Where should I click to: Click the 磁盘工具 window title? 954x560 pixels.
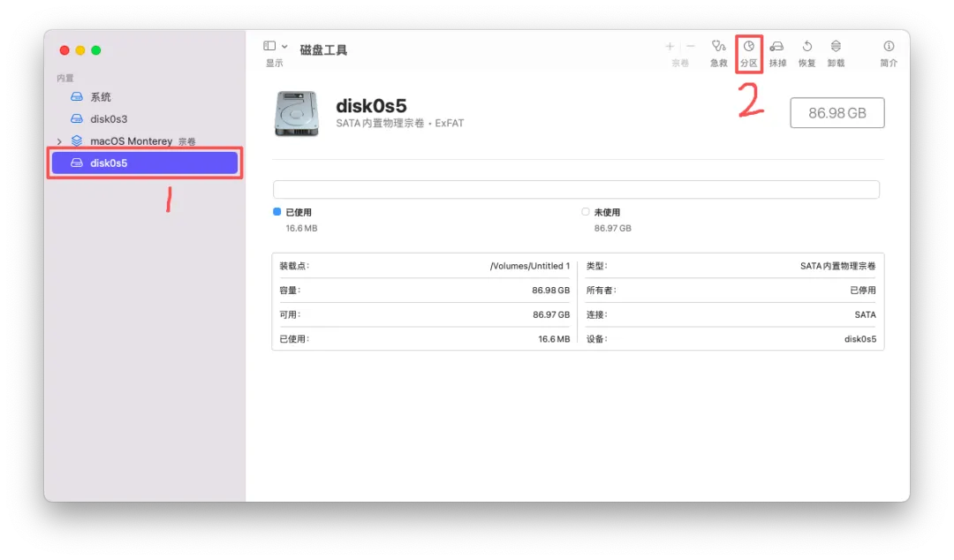(x=323, y=50)
